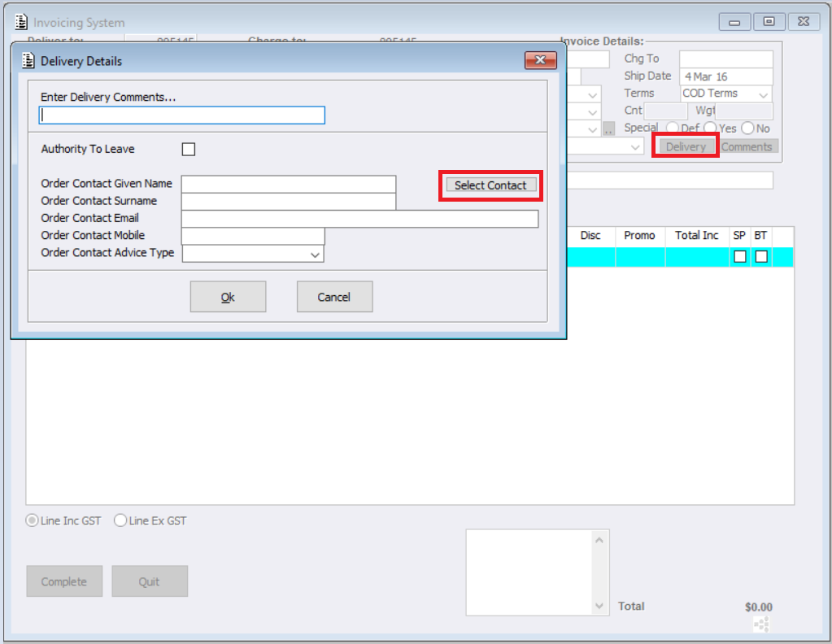Expand the COD Terms dropdown
The width and height of the screenshot is (832, 644).
[x=726, y=94]
